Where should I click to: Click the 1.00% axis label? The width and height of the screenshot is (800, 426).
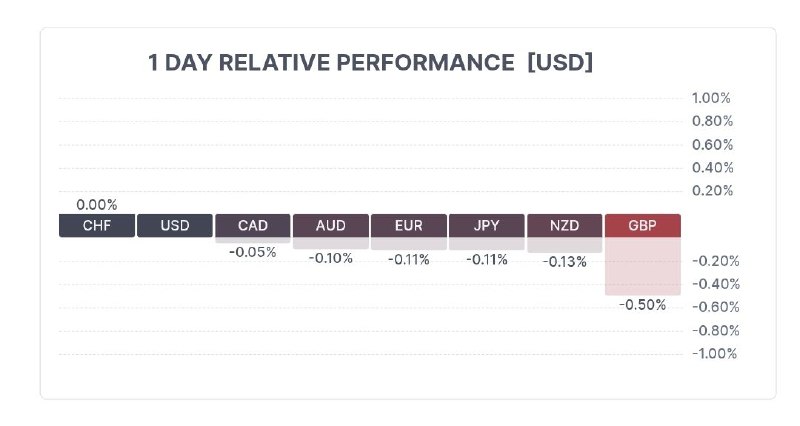(x=711, y=98)
